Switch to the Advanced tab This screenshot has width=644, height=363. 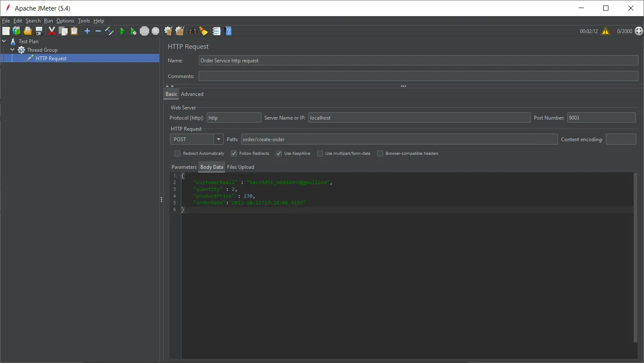point(192,94)
